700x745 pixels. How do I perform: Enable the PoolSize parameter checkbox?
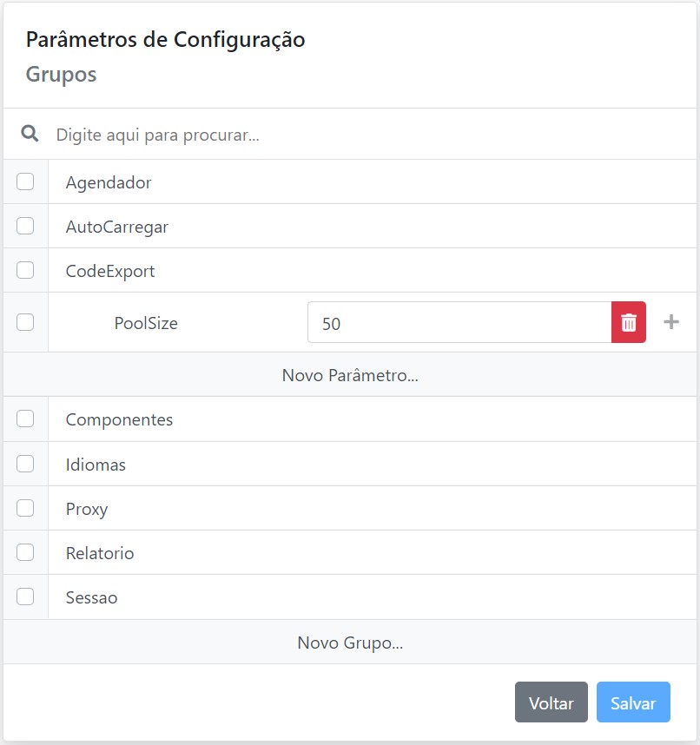[25, 322]
